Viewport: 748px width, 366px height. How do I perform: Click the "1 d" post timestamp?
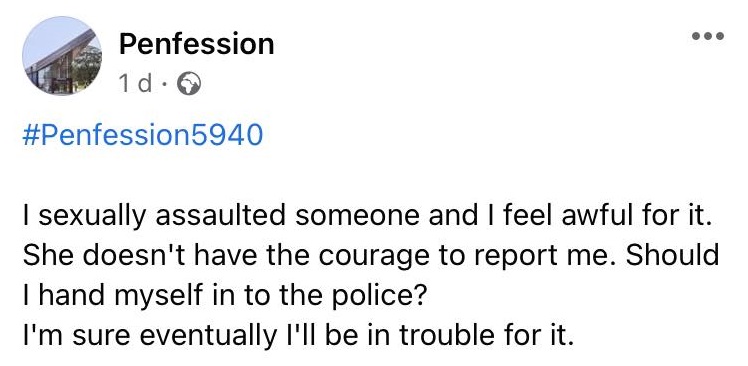tap(136, 85)
